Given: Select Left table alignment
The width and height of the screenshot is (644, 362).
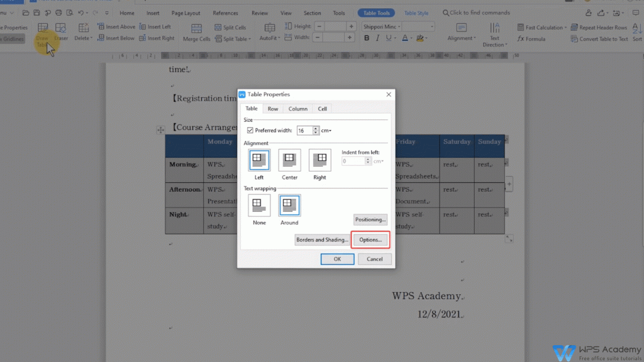Looking at the screenshot, I should point(259,160).
